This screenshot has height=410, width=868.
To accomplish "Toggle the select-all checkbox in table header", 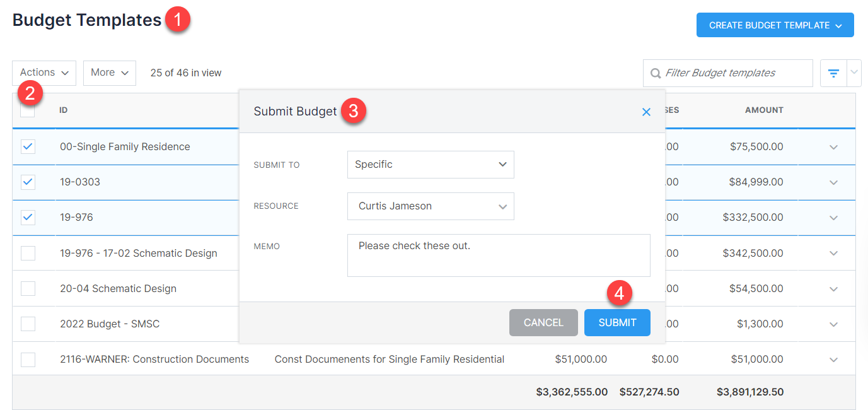I will coord(28,110).
